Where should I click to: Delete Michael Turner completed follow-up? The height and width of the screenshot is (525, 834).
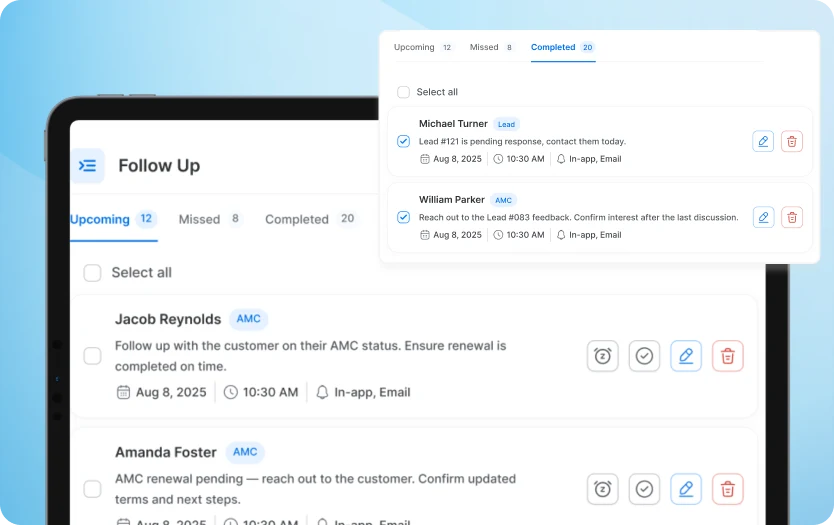coord(792,141)
